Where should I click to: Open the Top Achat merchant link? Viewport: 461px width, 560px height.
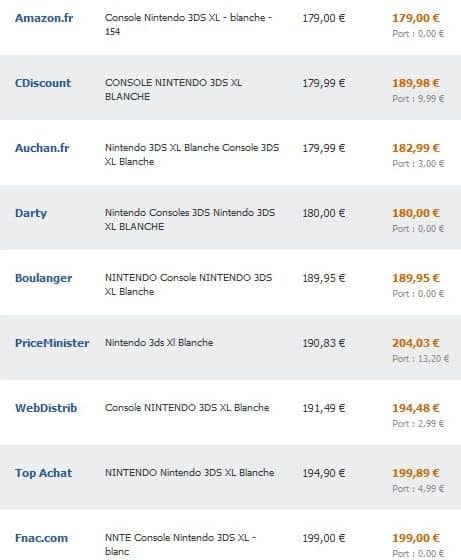pos(44,473)
